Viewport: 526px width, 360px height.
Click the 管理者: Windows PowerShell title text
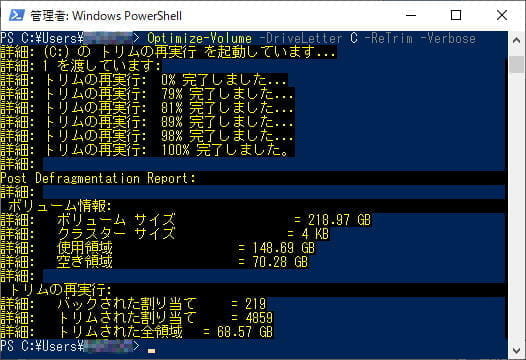coord(106,16)
